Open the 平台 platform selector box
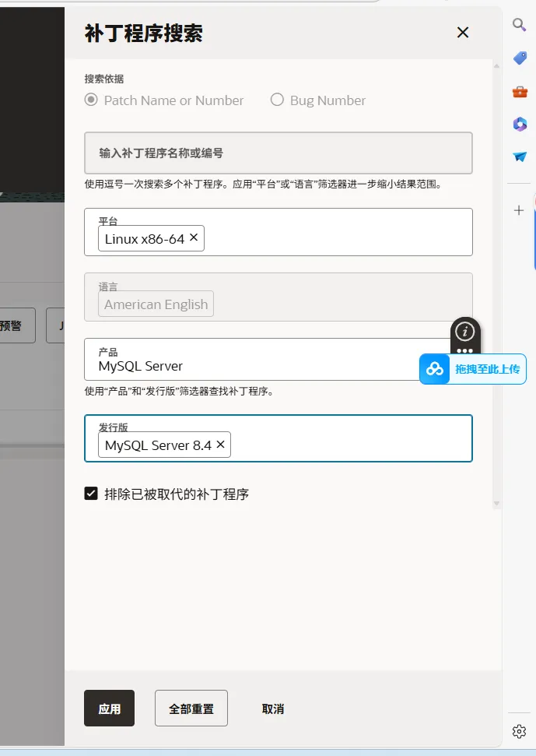The width and height of the screenshot is (536, 756). [279, 232]
